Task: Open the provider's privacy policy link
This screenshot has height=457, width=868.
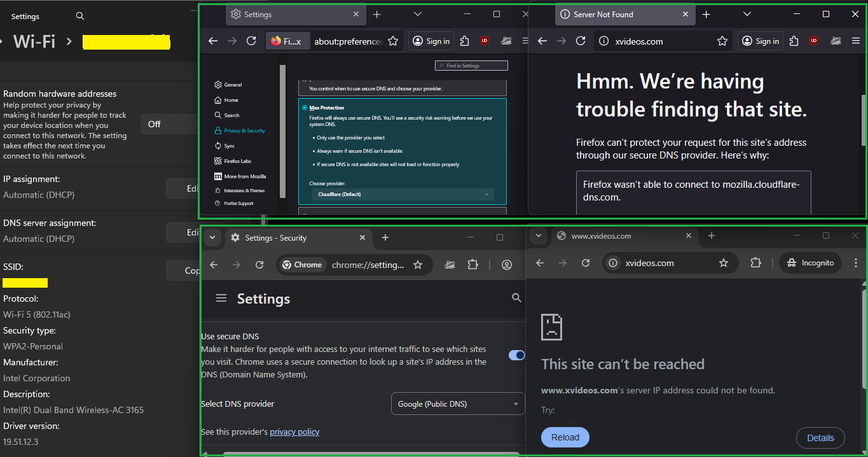Action: 294,432
